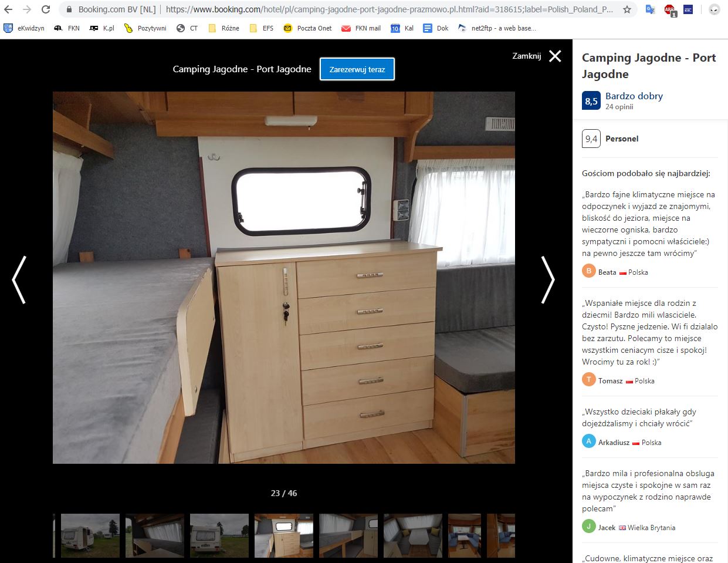Open the Poczta Onet bookmark
The image size is (728, 563).
307,28
